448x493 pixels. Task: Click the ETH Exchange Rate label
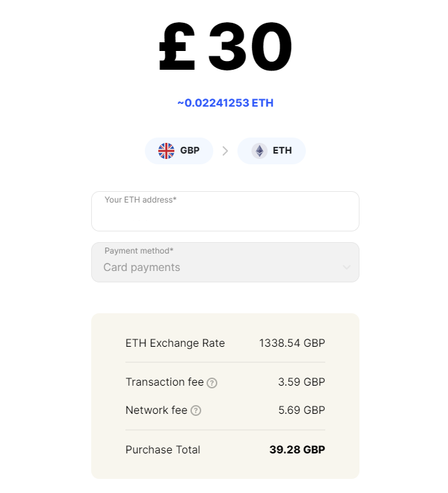[175, 343]
